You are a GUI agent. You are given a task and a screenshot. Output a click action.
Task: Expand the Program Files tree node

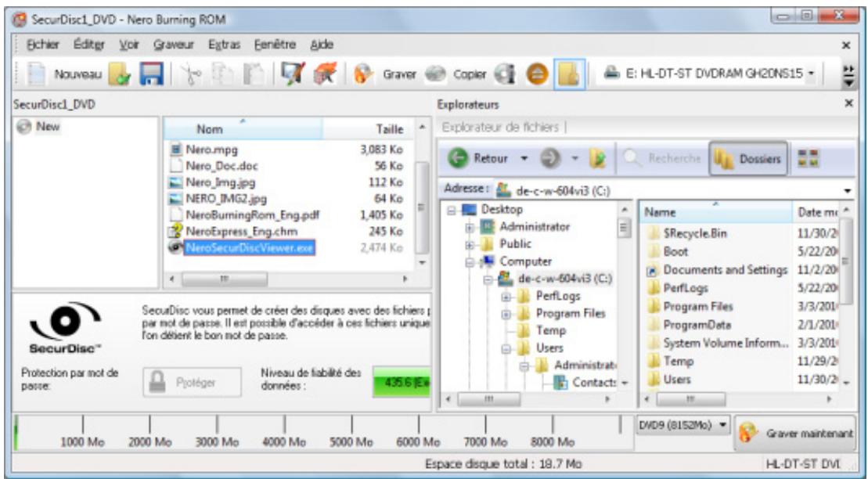click(506, 314)
